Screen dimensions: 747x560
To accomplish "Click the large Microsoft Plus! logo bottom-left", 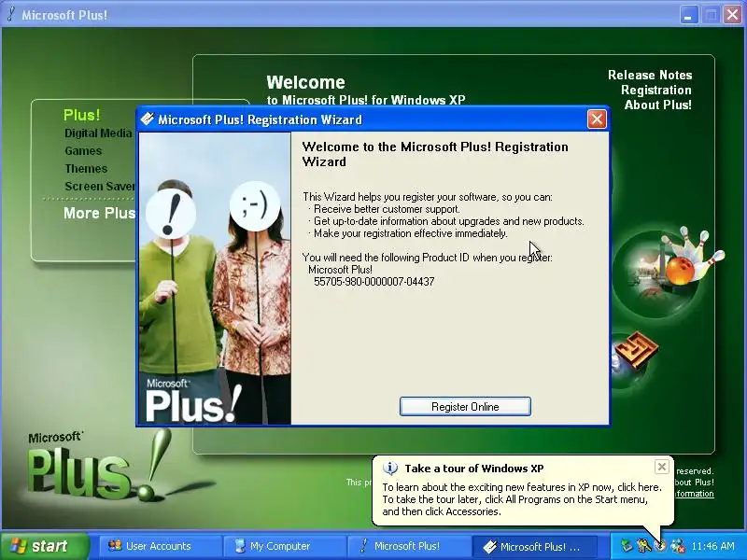I will (98, 464).
